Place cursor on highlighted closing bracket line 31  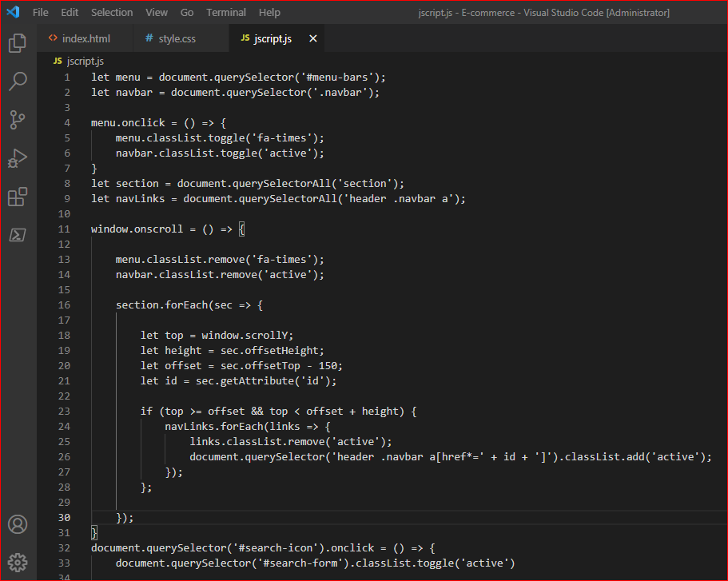tap(94, 533)
